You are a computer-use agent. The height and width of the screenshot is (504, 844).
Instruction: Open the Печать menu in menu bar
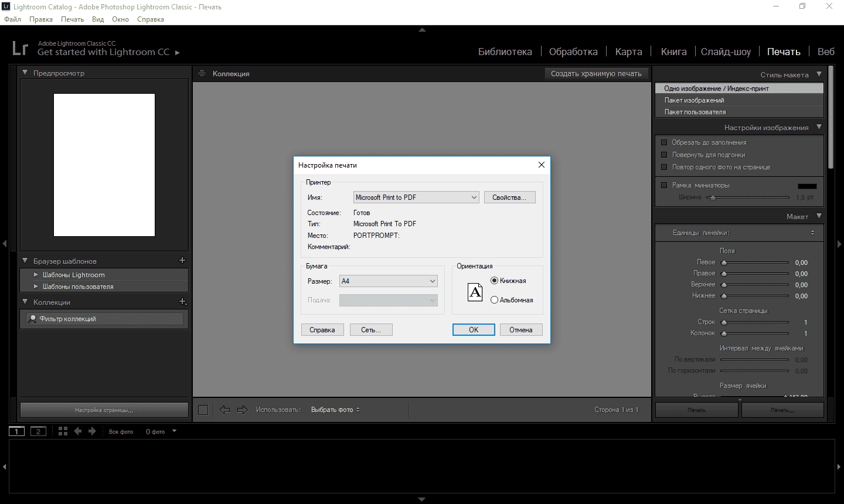pos(73,19)
